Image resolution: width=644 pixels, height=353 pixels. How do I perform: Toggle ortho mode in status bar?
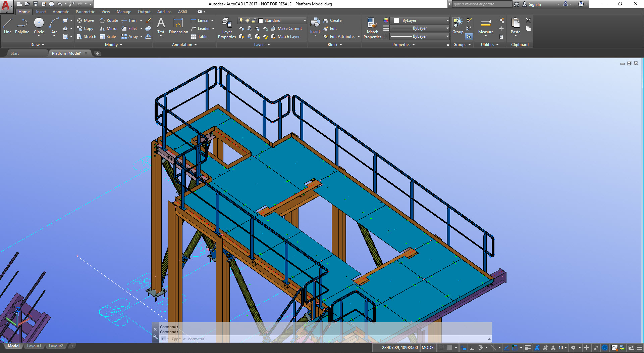[472, 348]
